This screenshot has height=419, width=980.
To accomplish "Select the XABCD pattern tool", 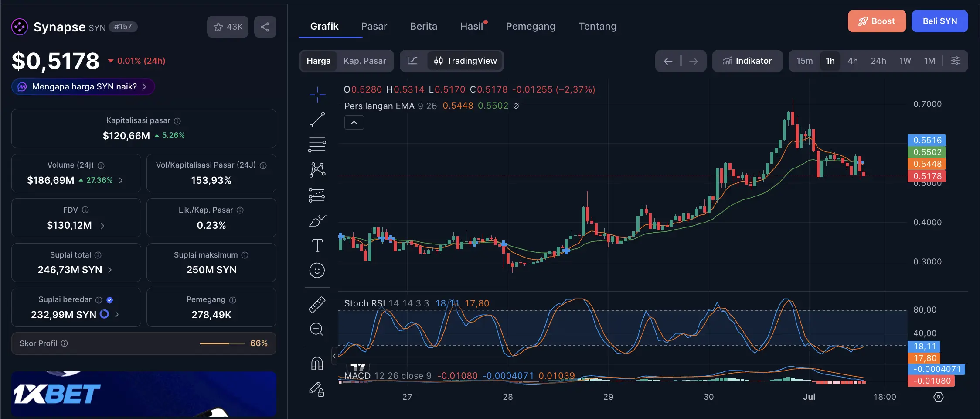I will (317, 170).
